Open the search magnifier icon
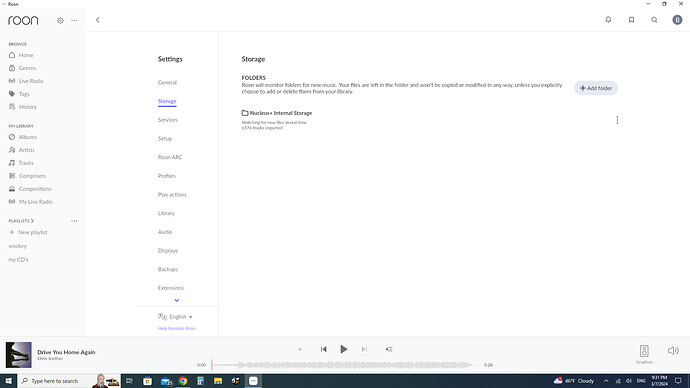 click(x=654, y=20)
